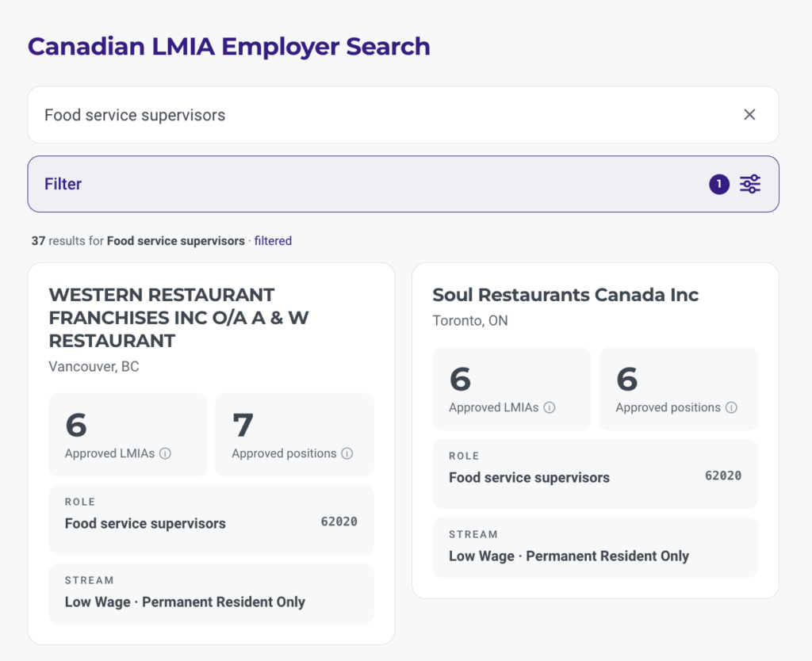Click the 7 Approved positions count

pos(243,425)
